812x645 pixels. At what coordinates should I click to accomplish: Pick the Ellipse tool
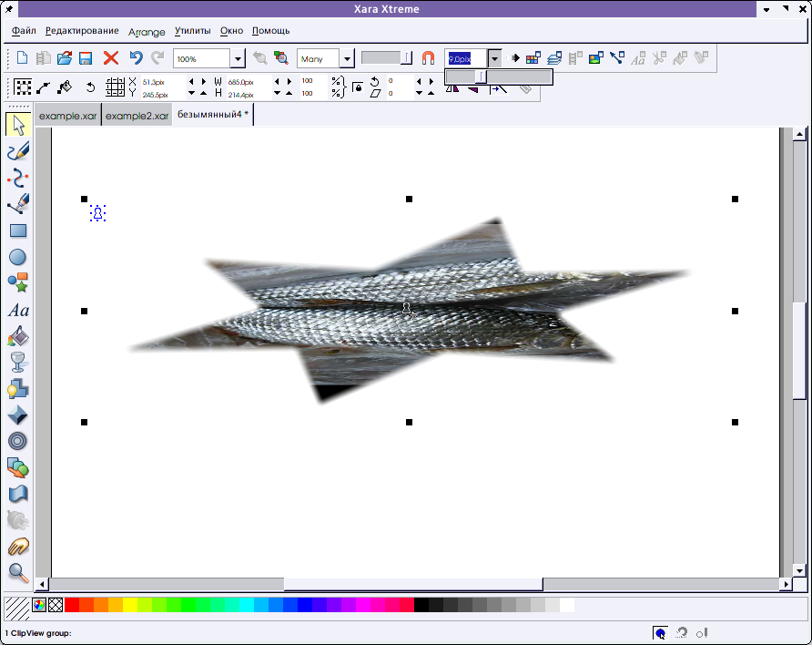pos(17,257)
